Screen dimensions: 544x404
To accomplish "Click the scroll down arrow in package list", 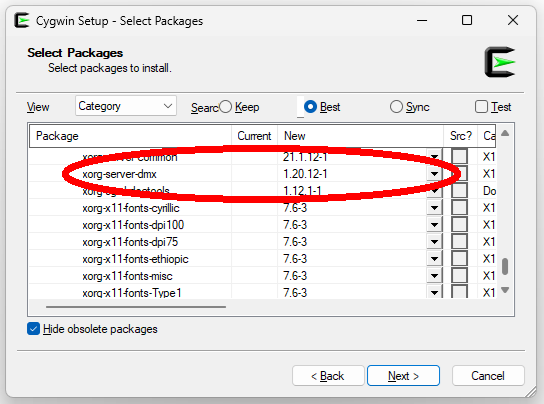I will [505, 289].
